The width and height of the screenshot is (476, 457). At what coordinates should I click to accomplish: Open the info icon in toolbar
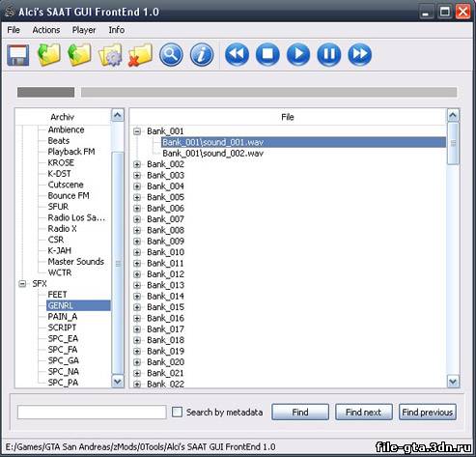click(x=202, y=55)
